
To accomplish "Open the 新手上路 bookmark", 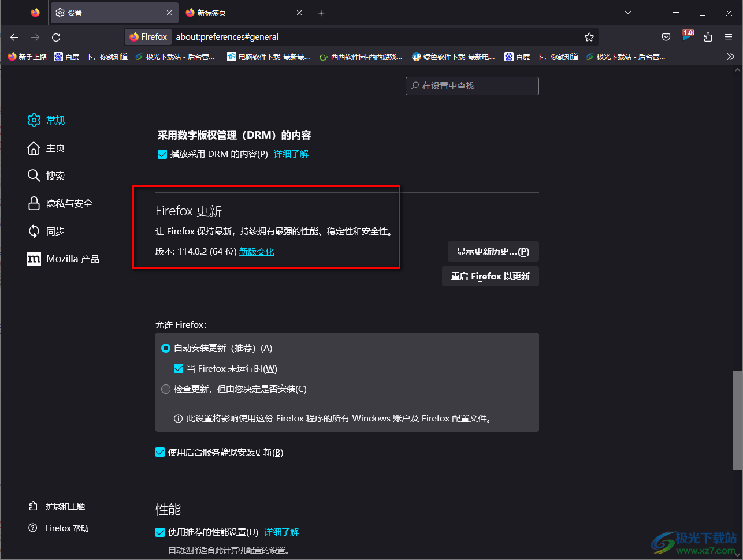I will 27,57.
